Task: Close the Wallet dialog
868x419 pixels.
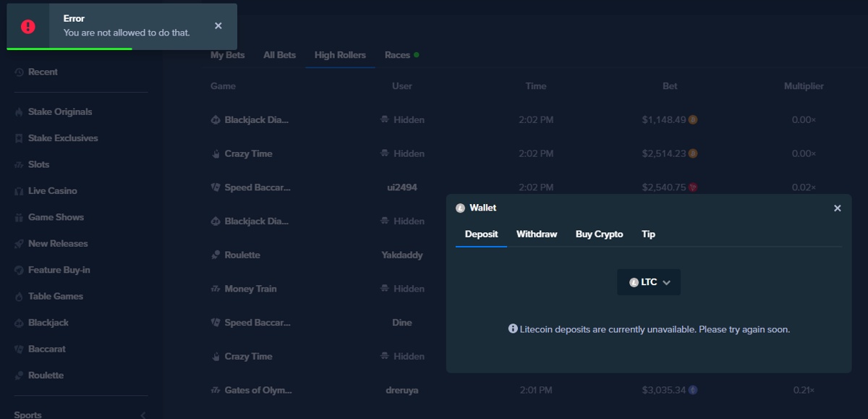Action: point(838,208)
